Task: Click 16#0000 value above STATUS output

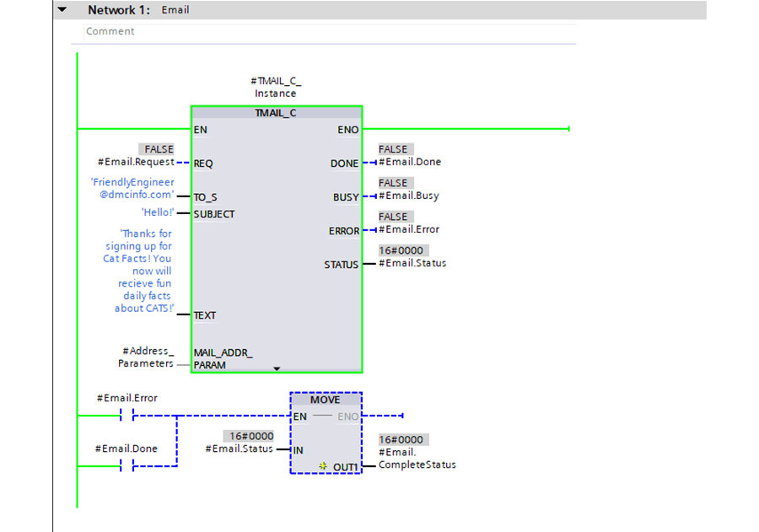Action: (404, 250)
